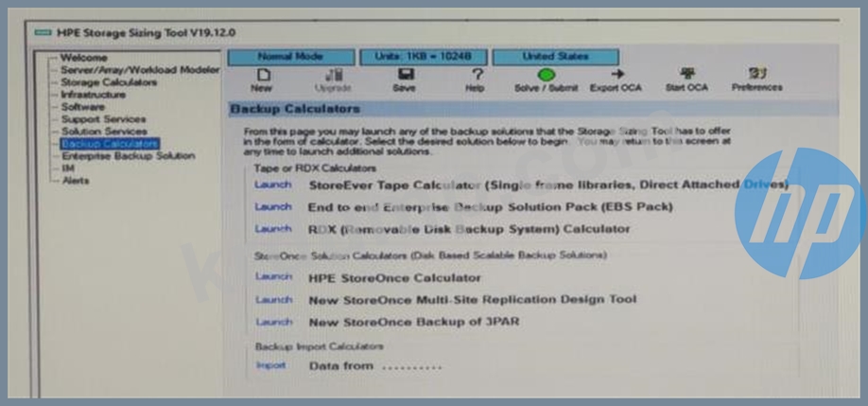Click the HPE Storage Sizing Tool title
Image resolution: width=868 pixels, height=406 pixels.
pos(146,33)
